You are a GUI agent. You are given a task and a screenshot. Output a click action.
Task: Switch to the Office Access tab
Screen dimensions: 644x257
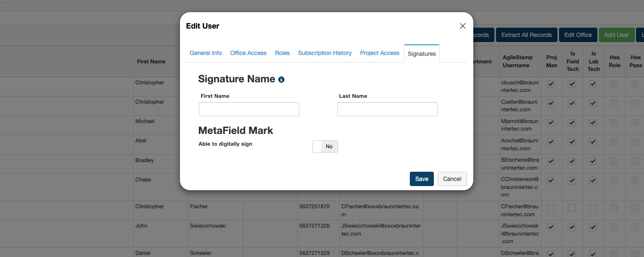248,53
